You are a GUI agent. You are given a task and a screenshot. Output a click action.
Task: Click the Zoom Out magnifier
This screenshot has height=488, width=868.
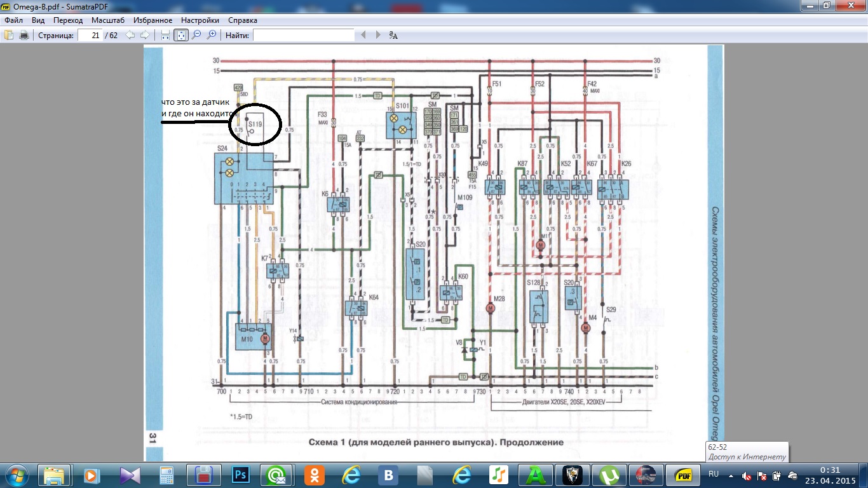(x=196, y=35)
